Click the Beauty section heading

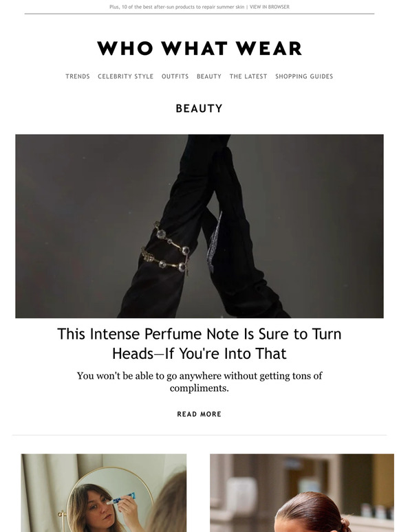(199, 109)
